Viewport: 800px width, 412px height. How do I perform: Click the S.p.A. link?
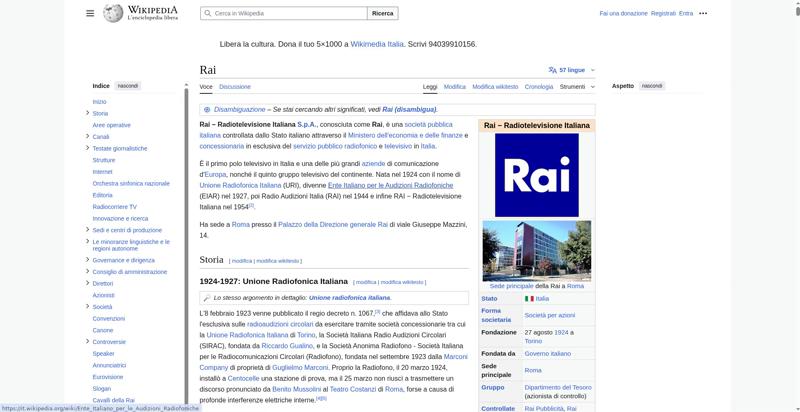pos(307,124)
